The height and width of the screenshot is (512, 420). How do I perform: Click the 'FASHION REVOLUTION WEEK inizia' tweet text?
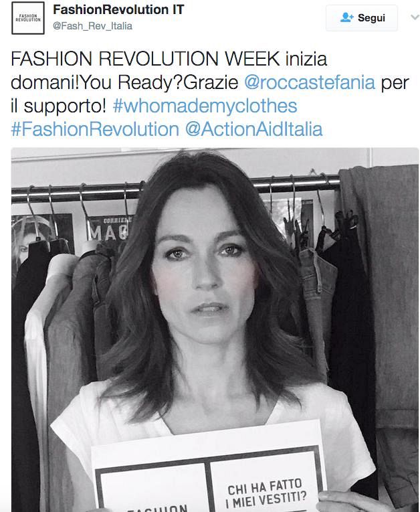[x=169, y=59]
